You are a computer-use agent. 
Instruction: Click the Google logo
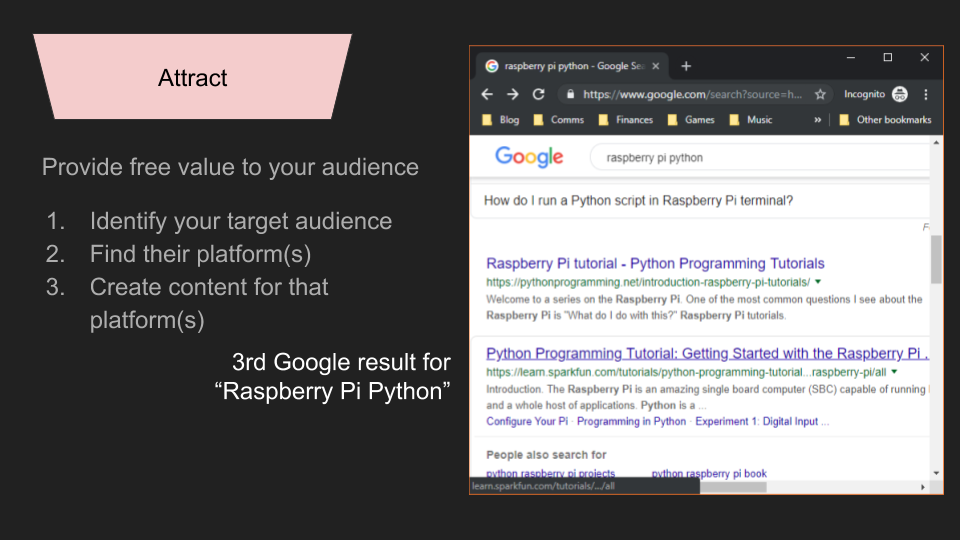[x=529, y=157]
